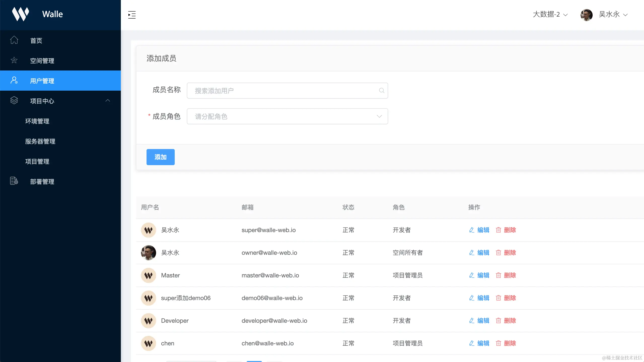Click the sidebar collapse toggle icon
This screenshot has height=362, width=644.
point(132,15)
